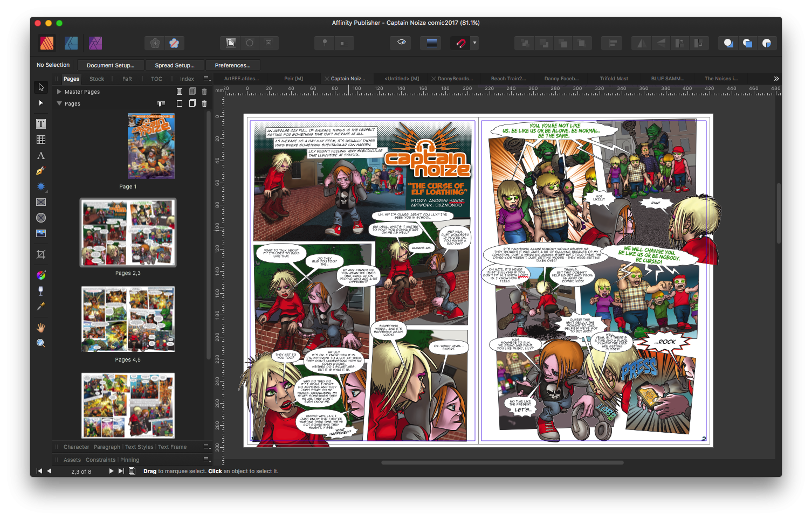Switch to the TOC tab
Screen dimensions: 812x520
point(156,79)
